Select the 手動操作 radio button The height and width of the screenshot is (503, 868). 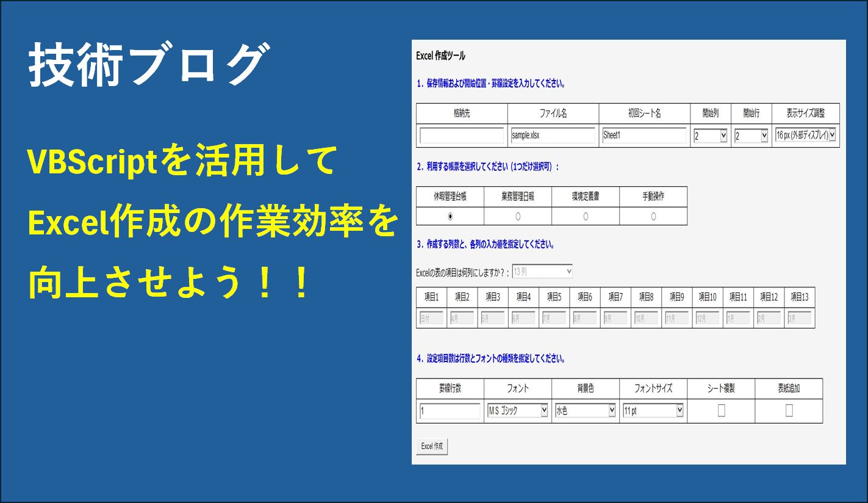pyautogui.click(x=653, y=216)
